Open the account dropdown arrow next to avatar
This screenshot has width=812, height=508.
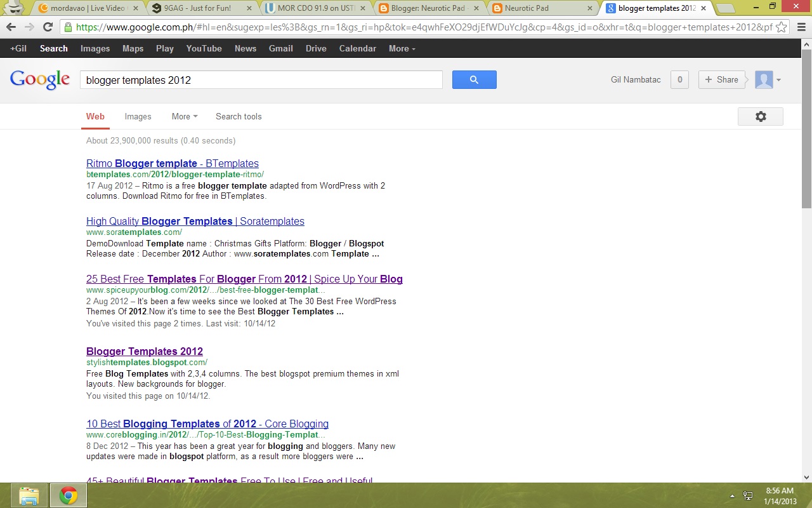(778, 80)
